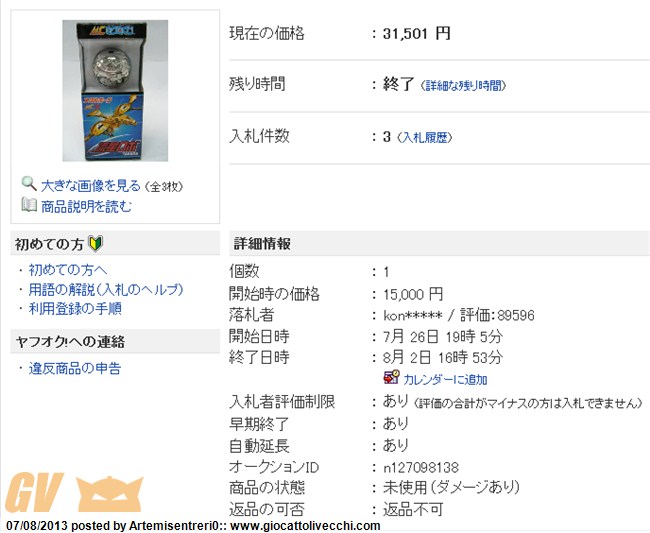The height and width of the screenshot is (533, 650).
Task: Open 商品説明を読む link
Action: pos(86,206)
